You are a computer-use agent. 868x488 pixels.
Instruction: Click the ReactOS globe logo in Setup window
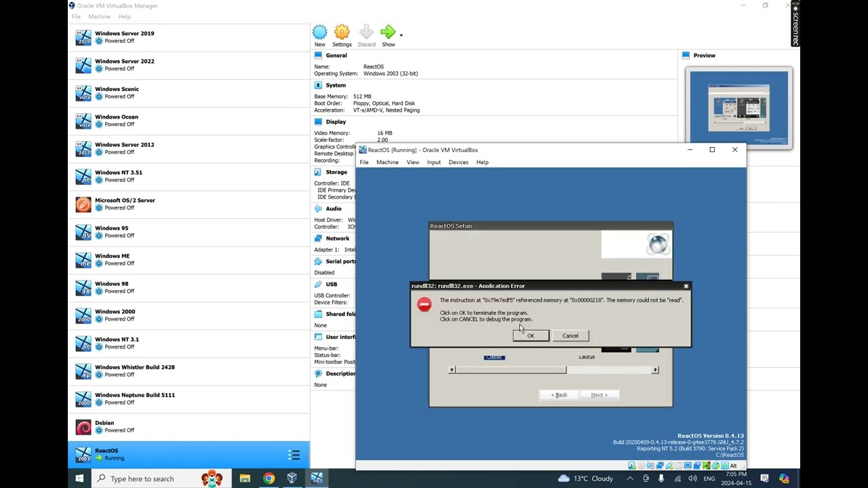(658, 244)
